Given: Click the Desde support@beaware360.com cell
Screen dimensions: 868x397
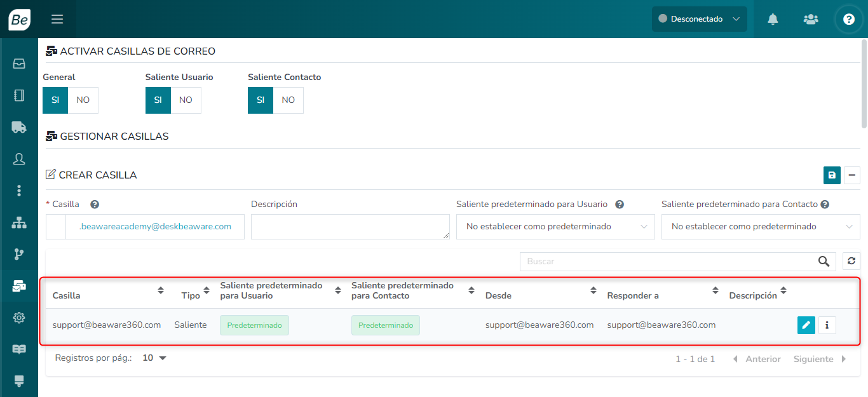Looking at the screenshot, I should [539, 325].
